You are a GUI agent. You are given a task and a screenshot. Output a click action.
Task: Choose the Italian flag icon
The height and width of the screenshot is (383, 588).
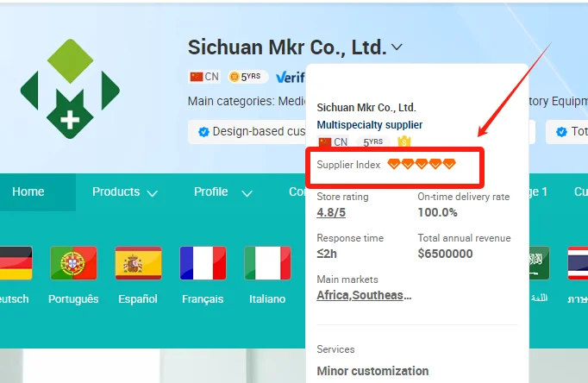coord(267,263)
